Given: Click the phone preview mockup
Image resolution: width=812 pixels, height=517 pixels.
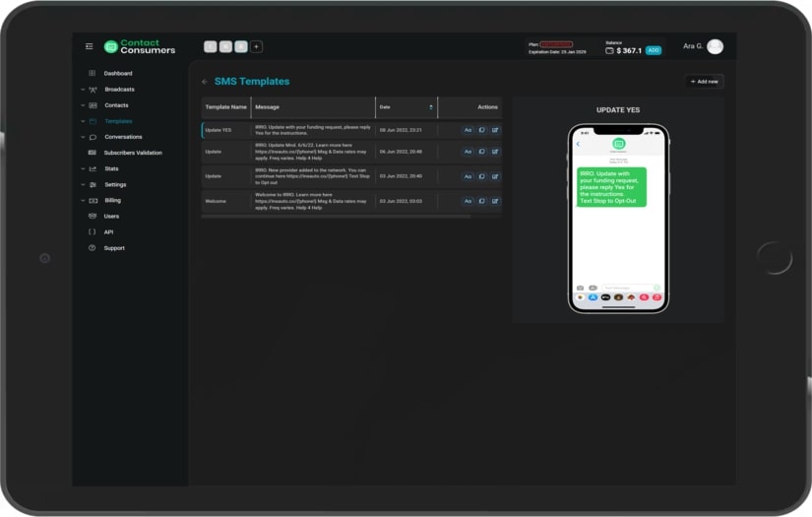Looking at the screenshot, I should pos(618,218).
